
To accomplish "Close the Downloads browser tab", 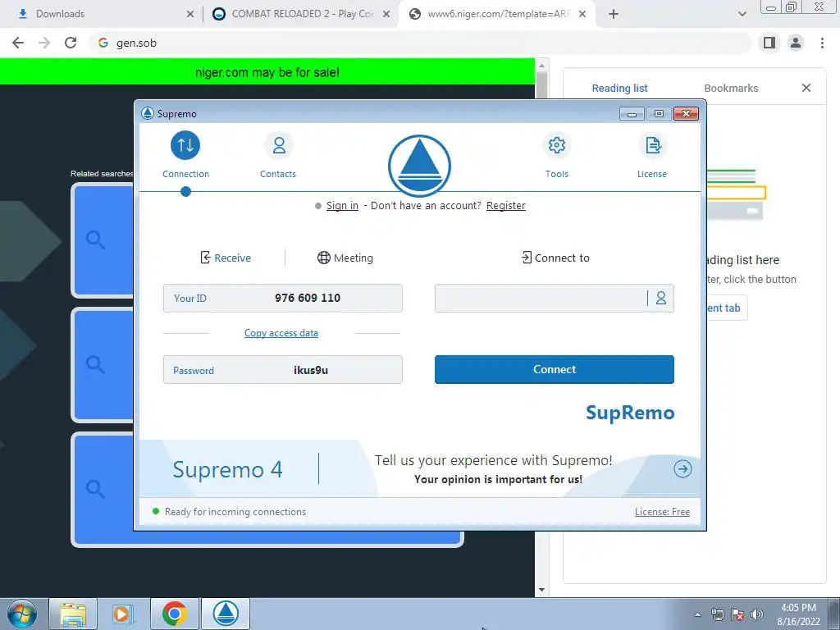I will [190, 14].
